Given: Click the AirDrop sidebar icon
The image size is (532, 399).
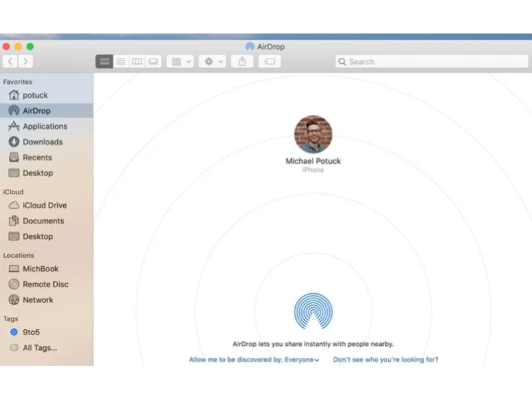Looking at the screenshot, I should [x=14, y=110].
